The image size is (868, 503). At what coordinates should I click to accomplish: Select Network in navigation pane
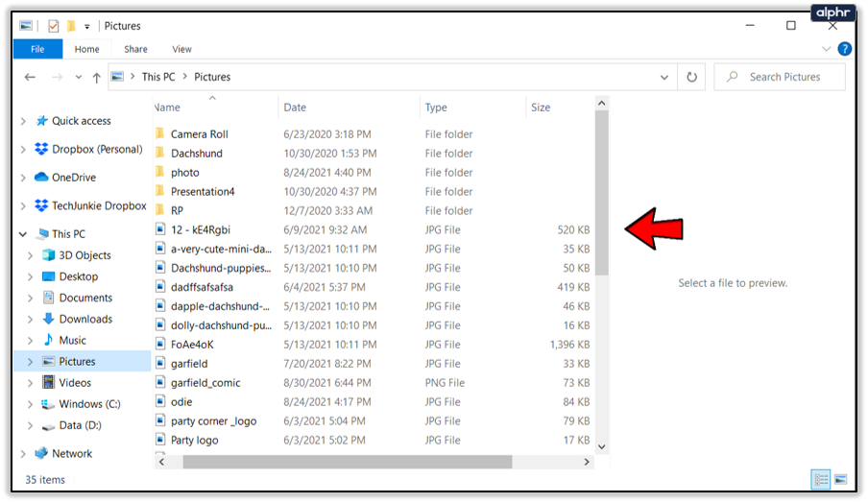[x=72, y=453]
